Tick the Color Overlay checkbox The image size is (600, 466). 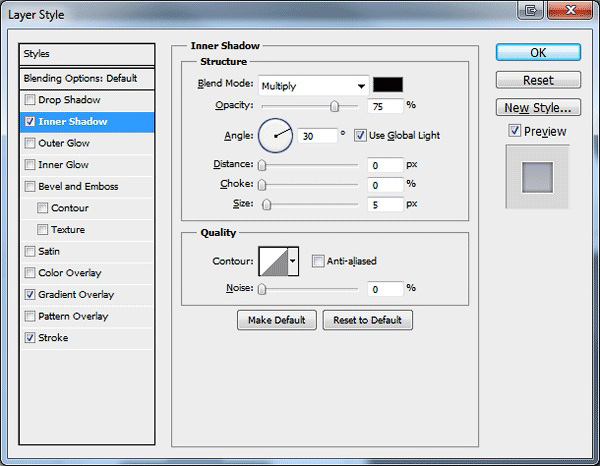[x=29, y=273]
